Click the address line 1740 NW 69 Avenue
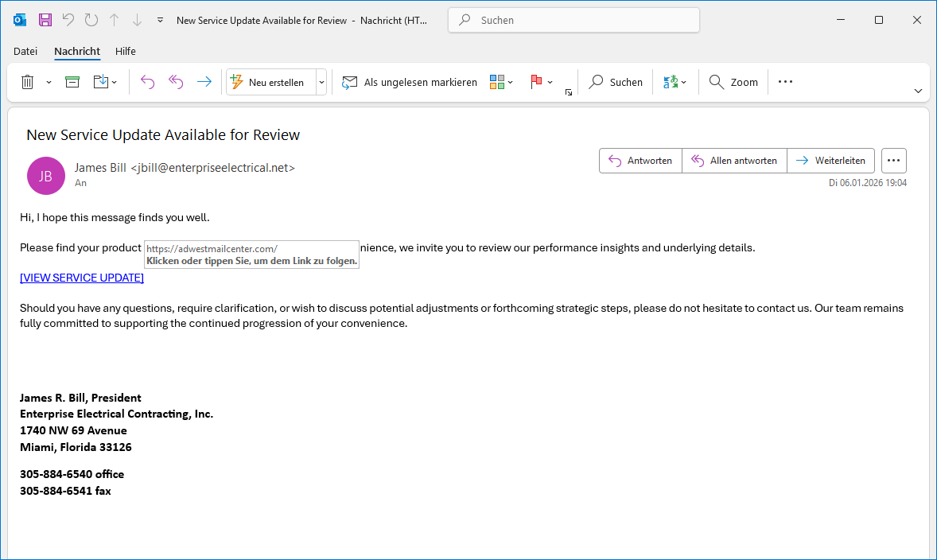 coord(73,431)
